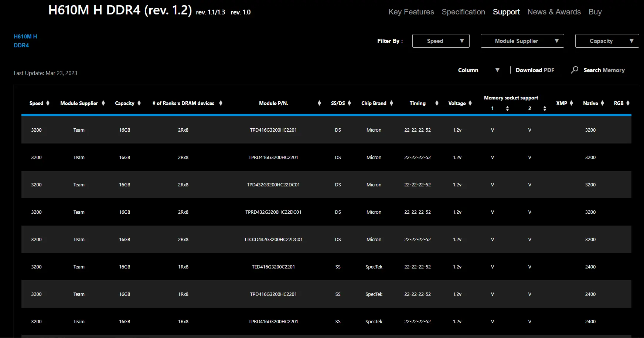Open News & Awards tab
Viewport: 644px width, 338px height.
(x=554, y=12)
